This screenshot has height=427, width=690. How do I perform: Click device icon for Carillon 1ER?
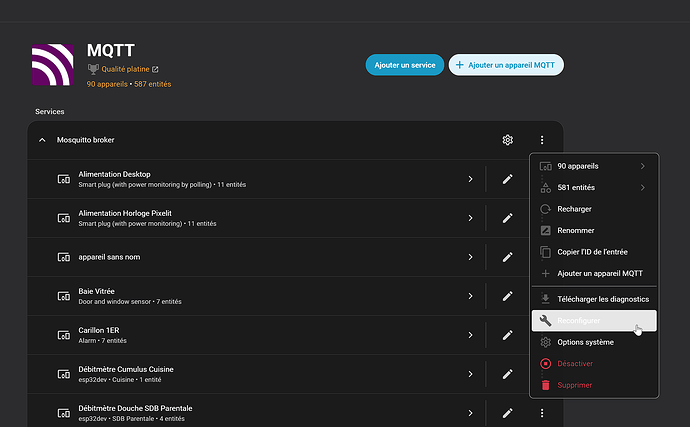[64, 335]
